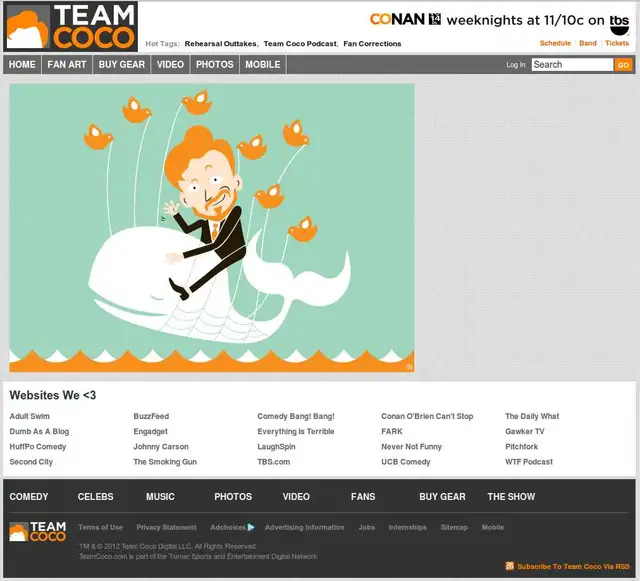
Task: Open PHOTOS in the top navigation
Action: coord(215,65)
